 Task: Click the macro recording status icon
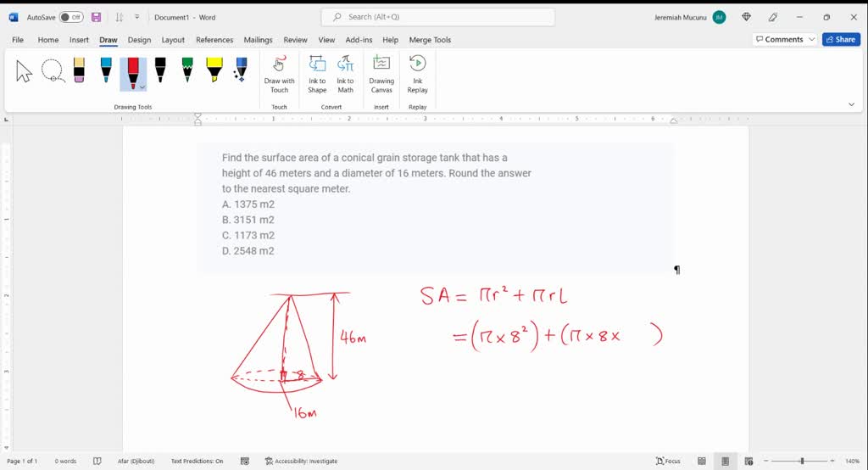pos(245,462)
